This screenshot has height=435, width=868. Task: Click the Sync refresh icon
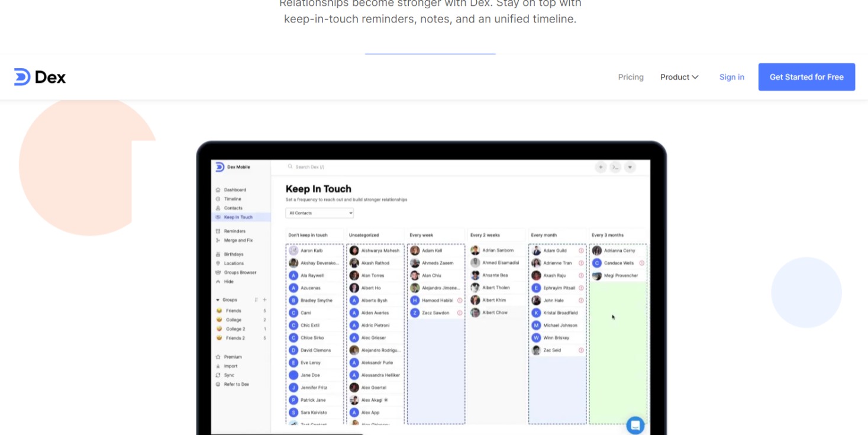click(218, 375)
